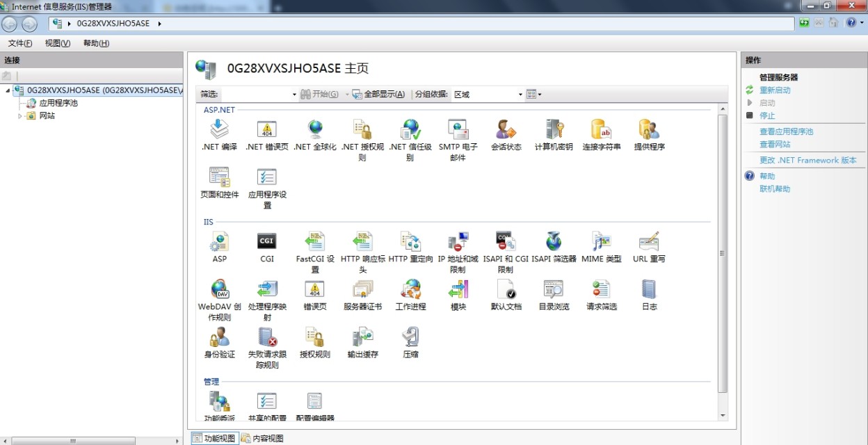This screenshot has height=445, width=868.
Task: Switch to 功能视图 tab
Action: point(214,438)
